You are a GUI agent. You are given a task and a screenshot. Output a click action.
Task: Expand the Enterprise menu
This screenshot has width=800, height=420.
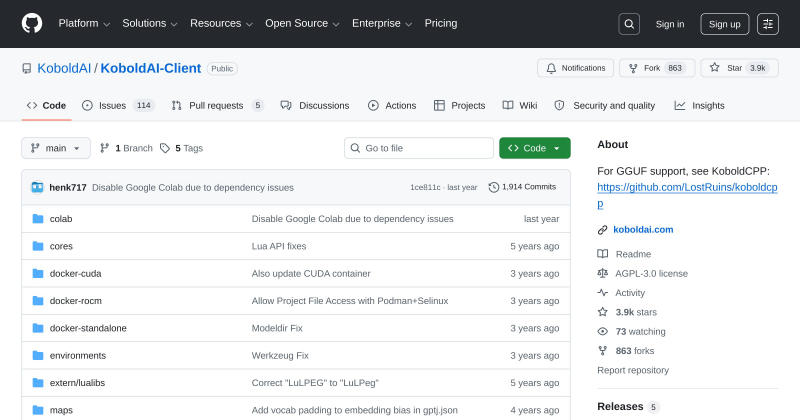[382, 23]
